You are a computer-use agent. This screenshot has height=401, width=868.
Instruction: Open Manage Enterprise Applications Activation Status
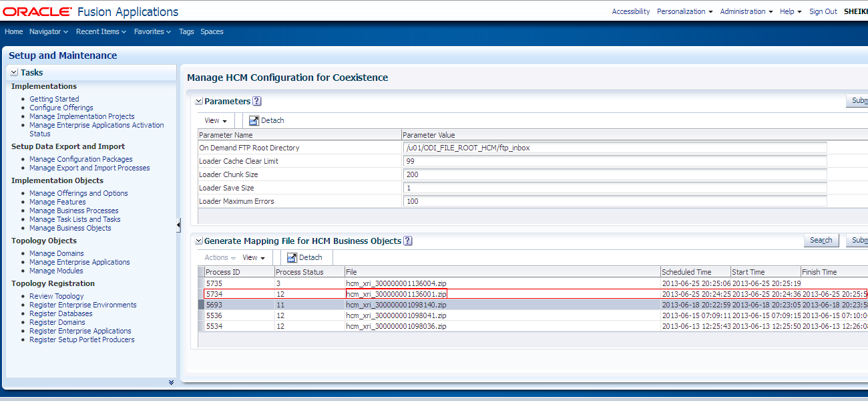tap(96, 129)
